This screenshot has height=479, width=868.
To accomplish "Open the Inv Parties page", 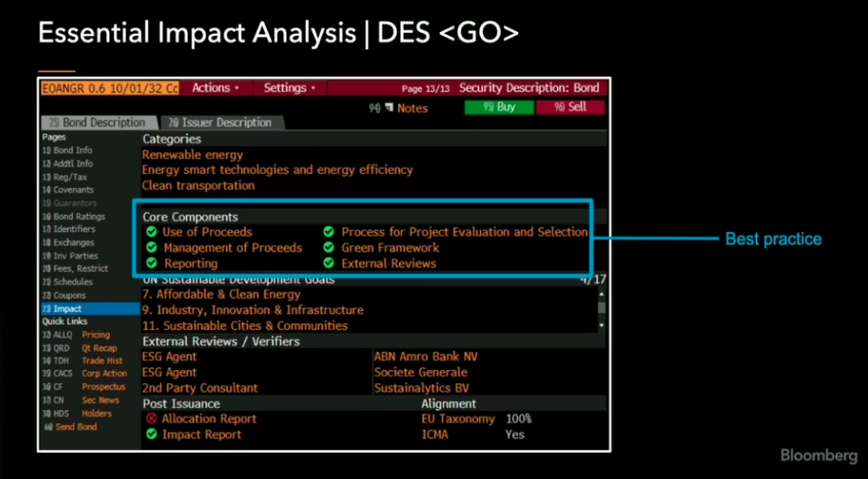I will pyautogui.click(x=70, y=256).
